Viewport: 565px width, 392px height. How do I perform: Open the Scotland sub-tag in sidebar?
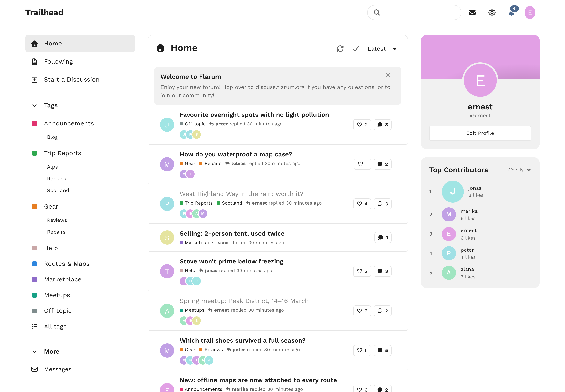tap(58, 191)
